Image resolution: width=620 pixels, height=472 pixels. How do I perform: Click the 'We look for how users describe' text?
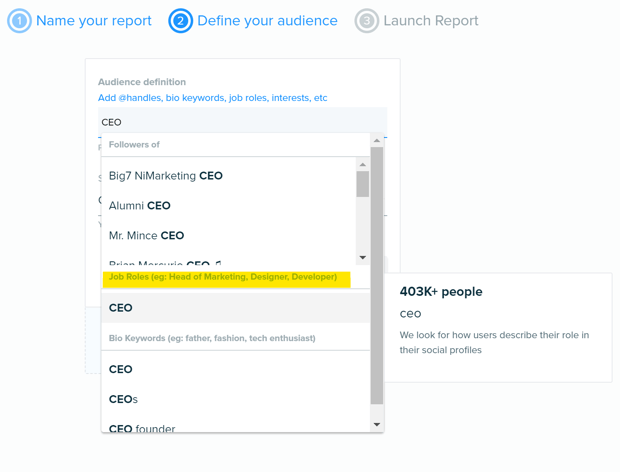click(494, 342)
